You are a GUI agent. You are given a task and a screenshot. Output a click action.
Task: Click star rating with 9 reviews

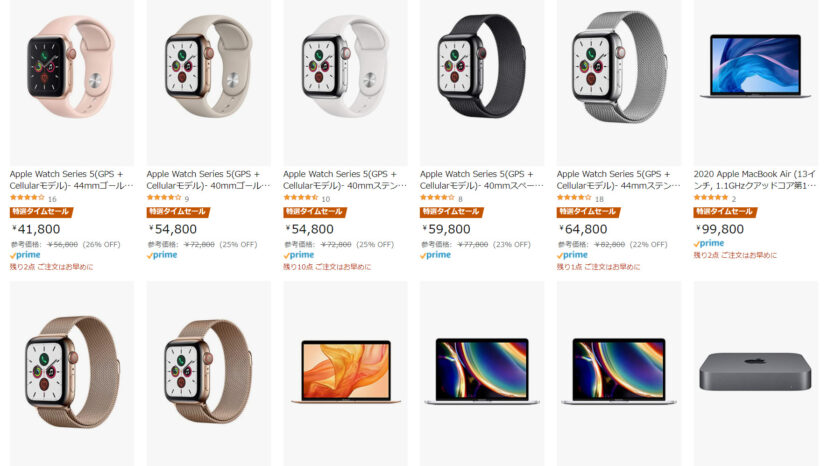164,198
